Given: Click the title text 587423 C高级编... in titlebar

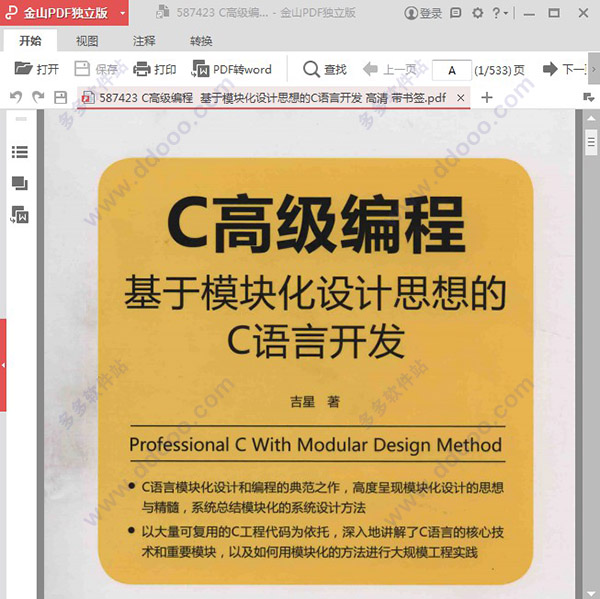Looking at the screenshot, I should pos(223,13).
